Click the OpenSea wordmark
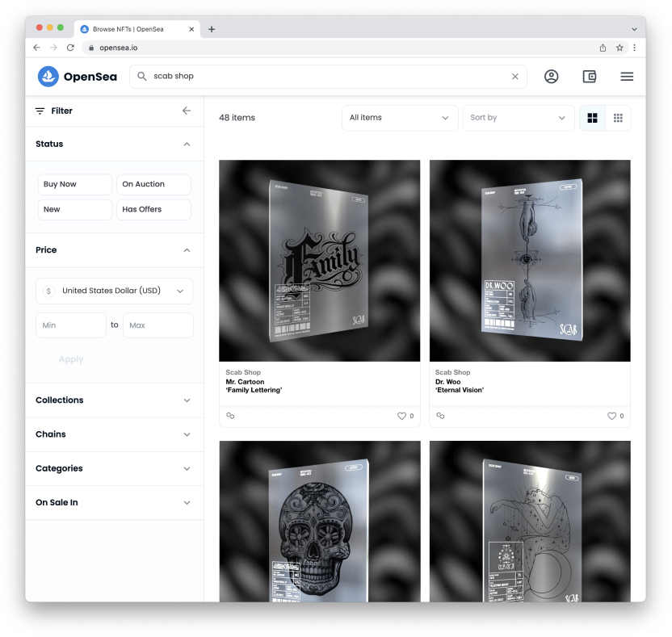672x637 pixels. pyautogui.click(x=90, y=77)
